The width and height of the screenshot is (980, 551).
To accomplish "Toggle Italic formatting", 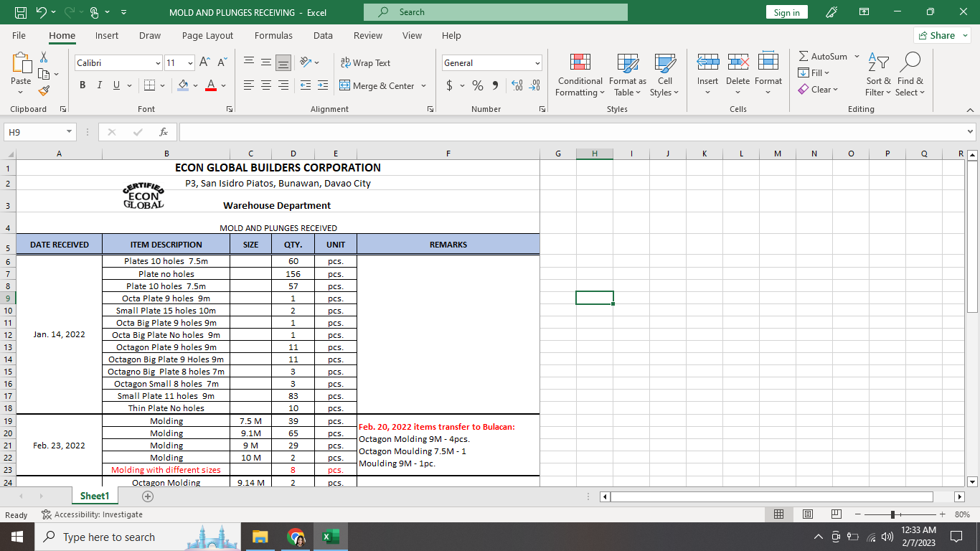I will [99, 85].
